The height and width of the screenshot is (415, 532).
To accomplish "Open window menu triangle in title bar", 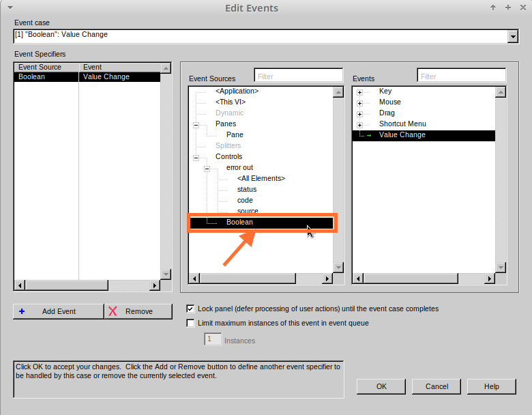I will 10,8.
